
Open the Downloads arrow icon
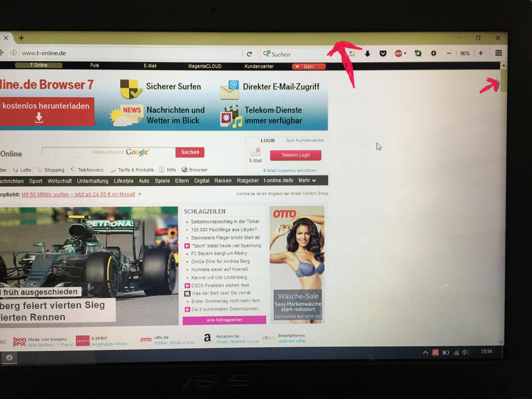point(367,54)
